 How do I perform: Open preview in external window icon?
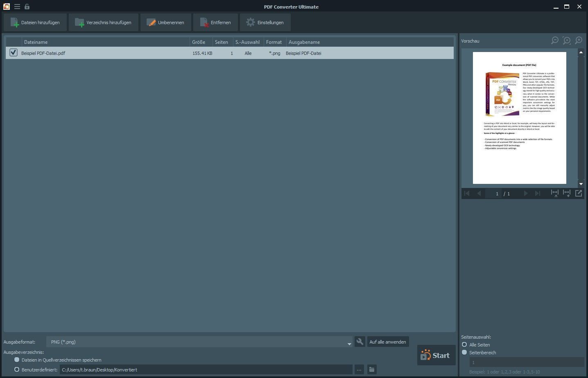pyautogui.click(x=578, y=193)
